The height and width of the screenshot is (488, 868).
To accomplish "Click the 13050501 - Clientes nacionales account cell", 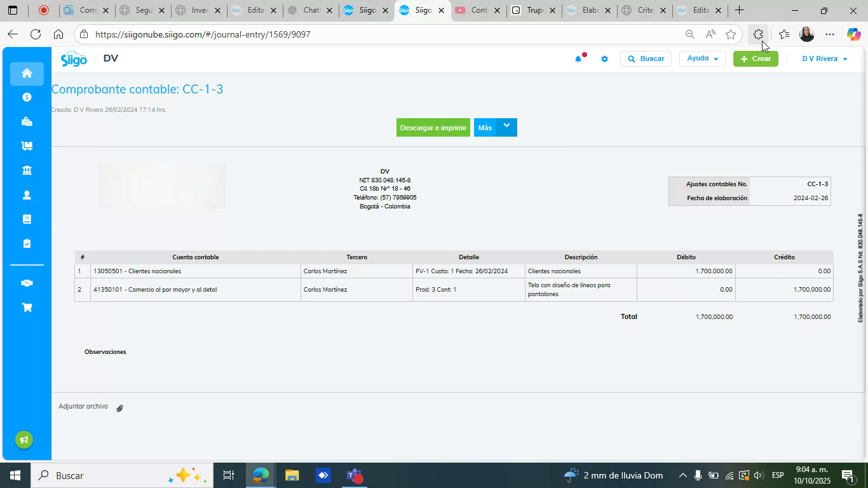I will pyautogui.click(x=196, y=271).
